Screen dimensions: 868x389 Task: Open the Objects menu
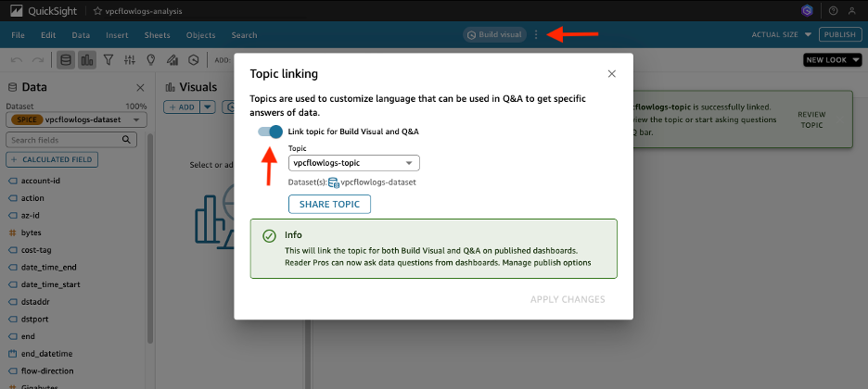click(200, 35)
